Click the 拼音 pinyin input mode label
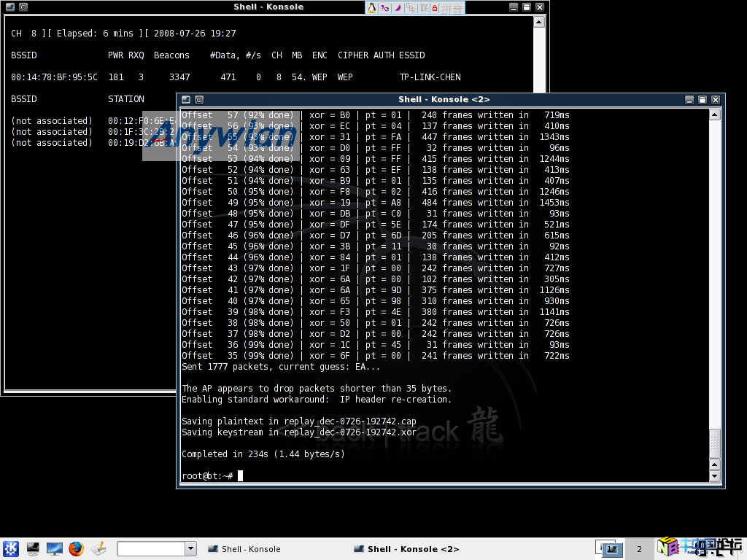This screenshot has width=747, height=560. click(x=451, y=9)
